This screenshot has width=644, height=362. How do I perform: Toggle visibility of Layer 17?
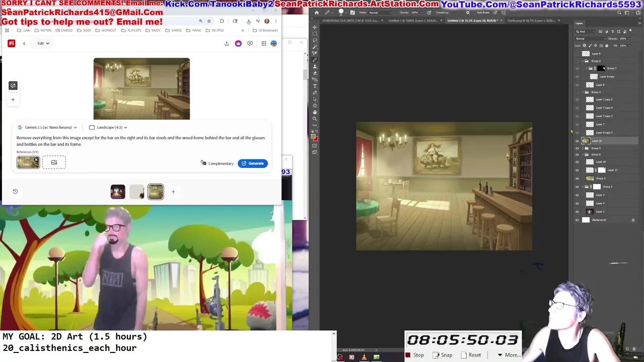[577, 170]
